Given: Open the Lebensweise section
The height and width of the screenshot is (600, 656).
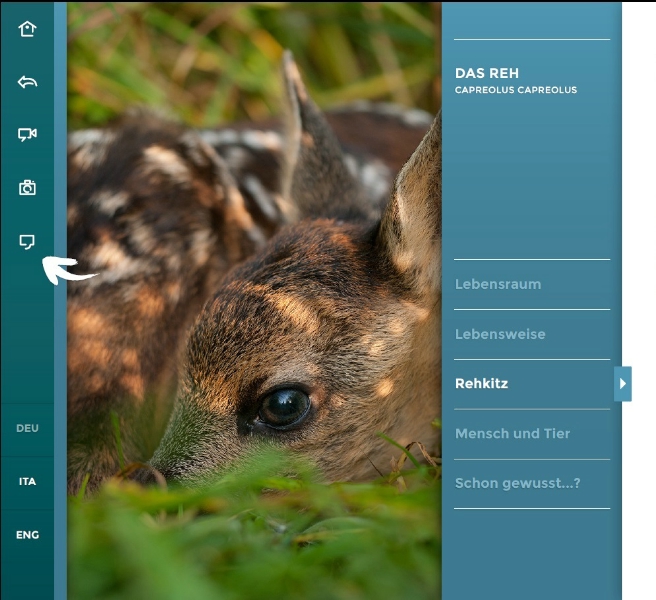Looking at the screenshot, I should click(x=499, y=334).
